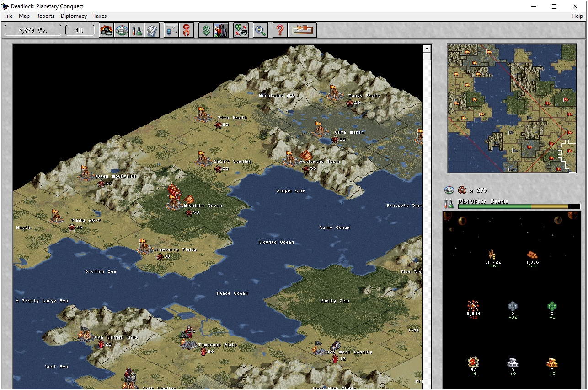Click the energy total 5,686 value
This screenshot has width=588, height=390.
pyautogui.click(x=473, y=314)
